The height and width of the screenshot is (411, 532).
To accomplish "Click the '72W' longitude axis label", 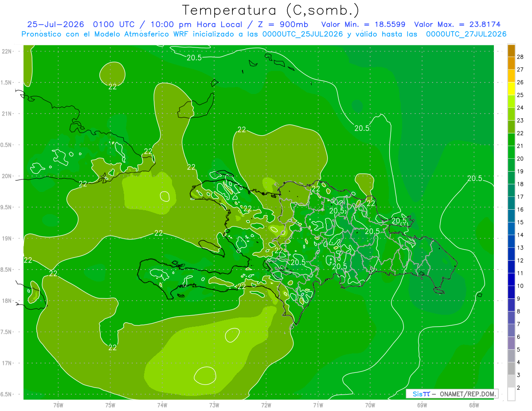I will pyautogui.click(x=266, y=405).
